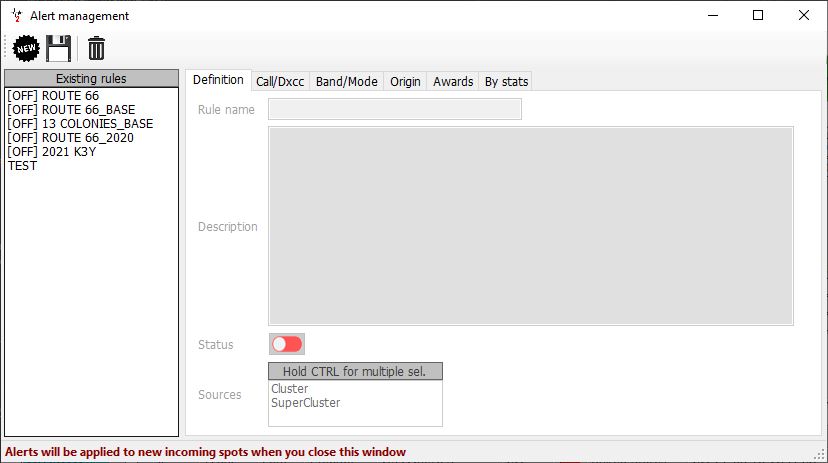Click the Existing rules header

(91, 79)
